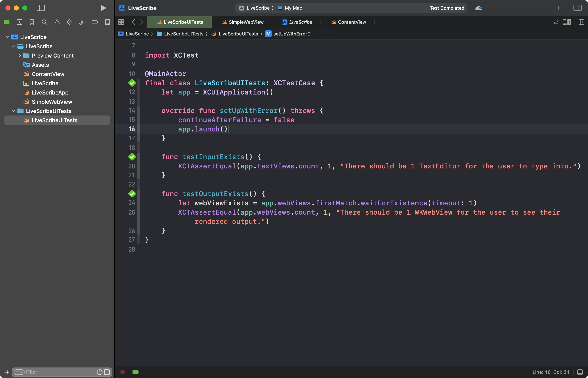Rerun testOutputExists via its green checkmark
Image resolution: width=588 pixels, height=378 pixels.
pyautogui.click(x=132, y=194)
